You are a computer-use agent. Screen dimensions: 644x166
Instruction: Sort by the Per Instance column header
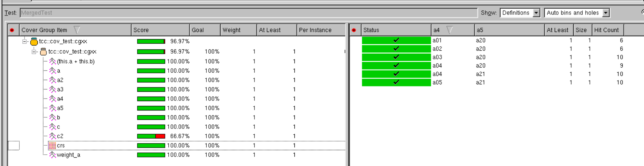(x=321, y=30)
